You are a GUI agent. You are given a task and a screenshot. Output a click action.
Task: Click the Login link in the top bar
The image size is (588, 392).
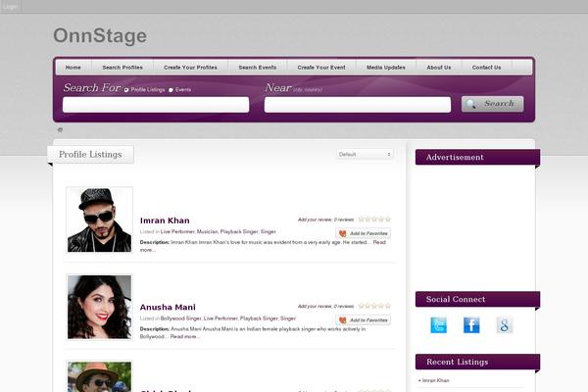tap(11, 7)
